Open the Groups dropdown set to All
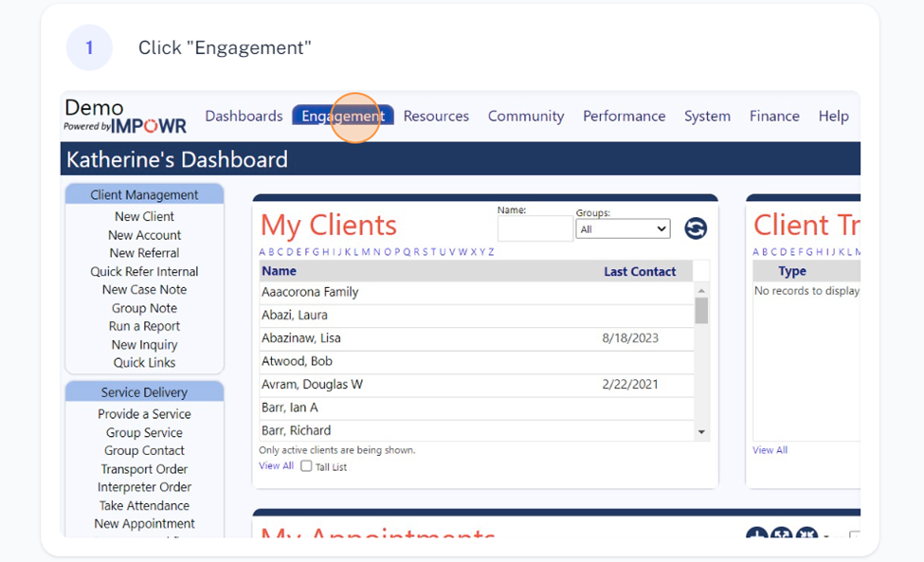Viewport: 924px width, 562px height. tap(623, 229)
